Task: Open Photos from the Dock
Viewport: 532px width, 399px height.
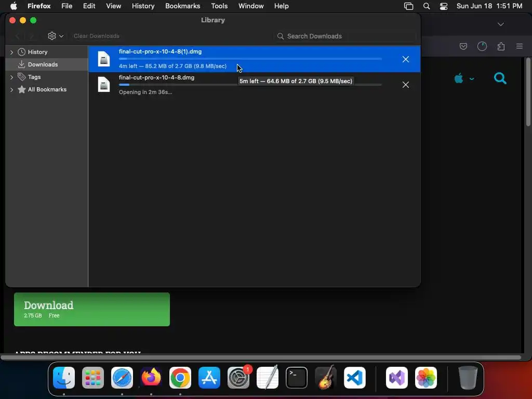Action: 426,378
